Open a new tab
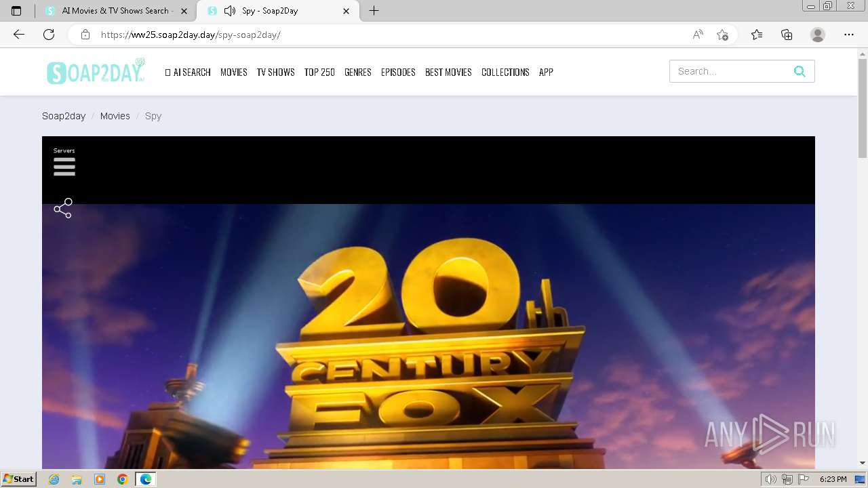This screenshot has width=868, height=488. pos(374,11)
